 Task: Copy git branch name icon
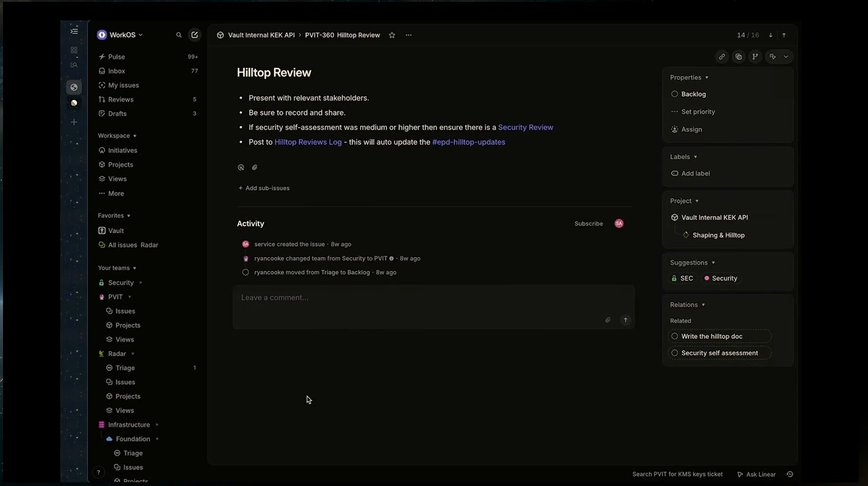(x=755, y=57)
